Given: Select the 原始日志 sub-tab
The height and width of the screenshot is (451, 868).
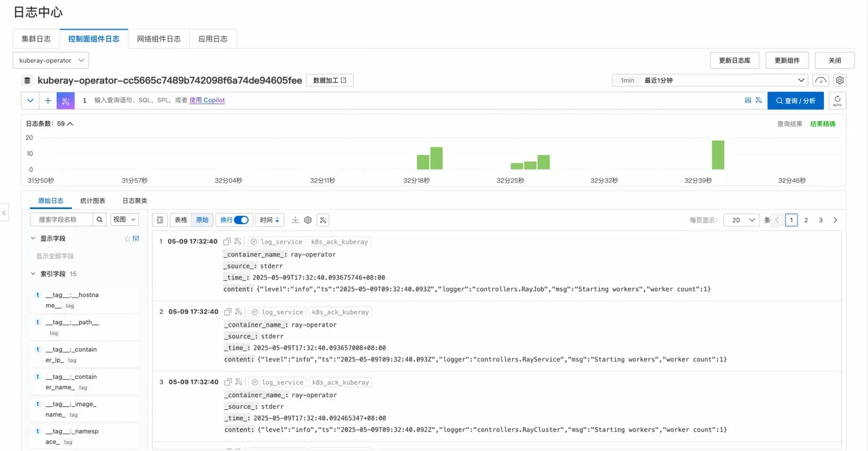Looking at the screenshot, I should (51, 201).
